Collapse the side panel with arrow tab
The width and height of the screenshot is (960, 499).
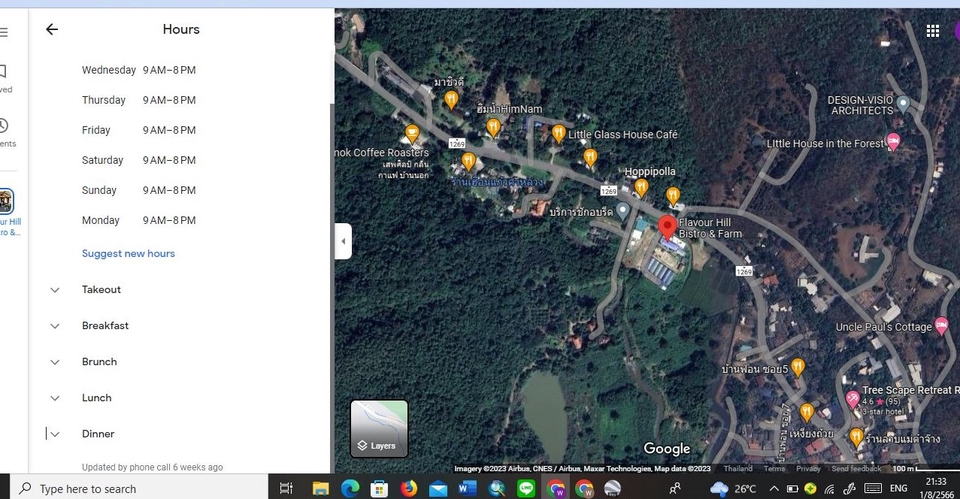coord(343,241)
